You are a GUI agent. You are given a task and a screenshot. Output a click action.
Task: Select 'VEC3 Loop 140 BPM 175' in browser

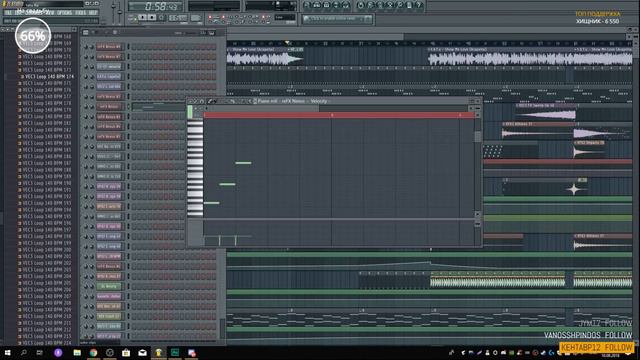point(47,83)
